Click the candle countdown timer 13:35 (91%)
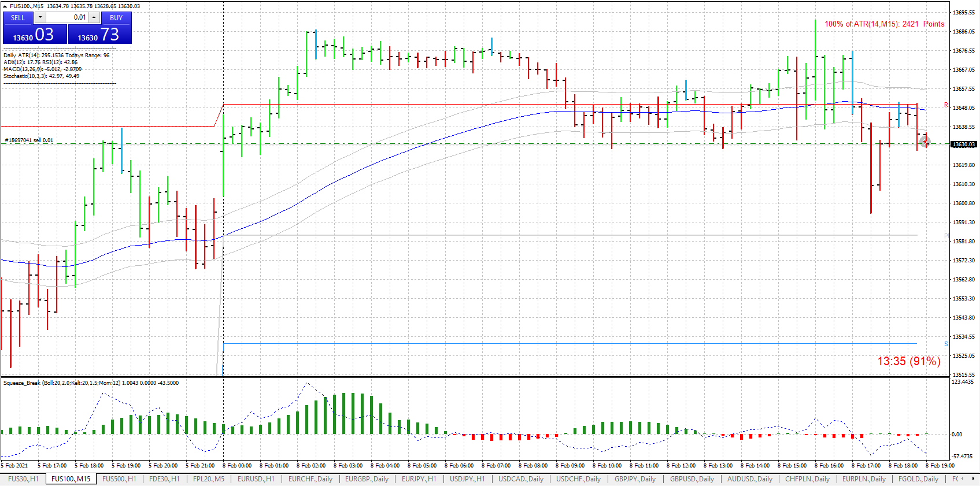 [x=909, y=361]
